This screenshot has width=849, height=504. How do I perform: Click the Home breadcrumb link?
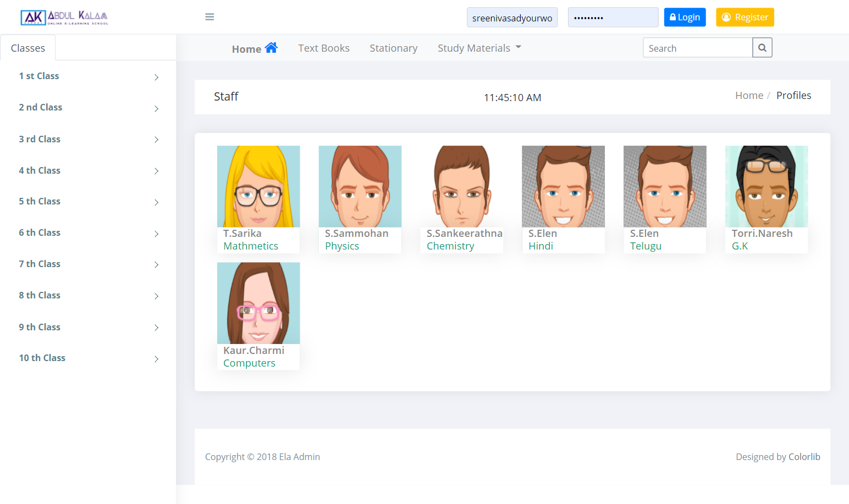[749, 95]
